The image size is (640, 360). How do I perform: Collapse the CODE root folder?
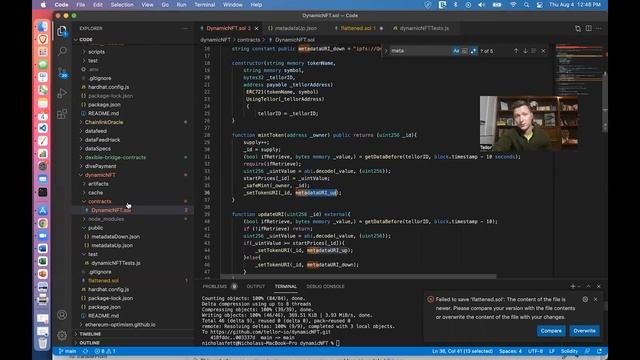133,40
